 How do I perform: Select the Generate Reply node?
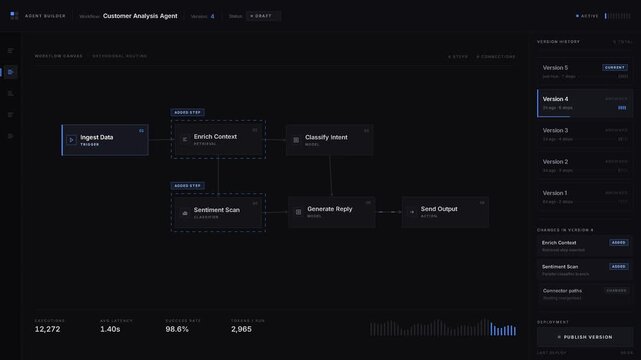[332, 212]
